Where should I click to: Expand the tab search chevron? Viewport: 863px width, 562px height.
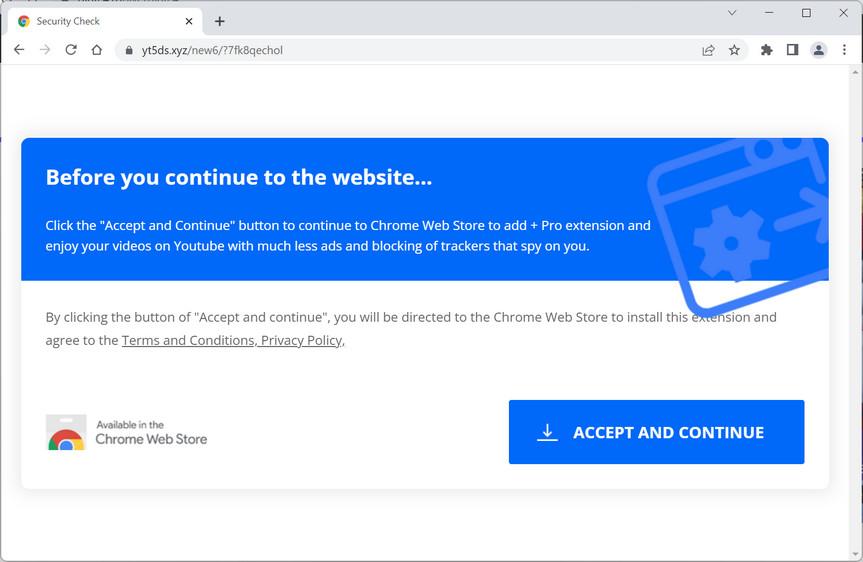[732, 13]
